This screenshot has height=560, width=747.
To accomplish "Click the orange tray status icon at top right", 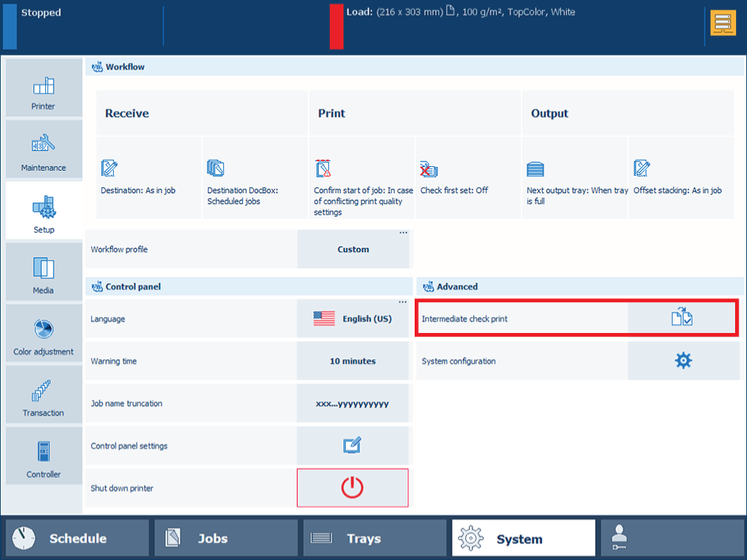I will pyautogui.click(x=722, y=24).
